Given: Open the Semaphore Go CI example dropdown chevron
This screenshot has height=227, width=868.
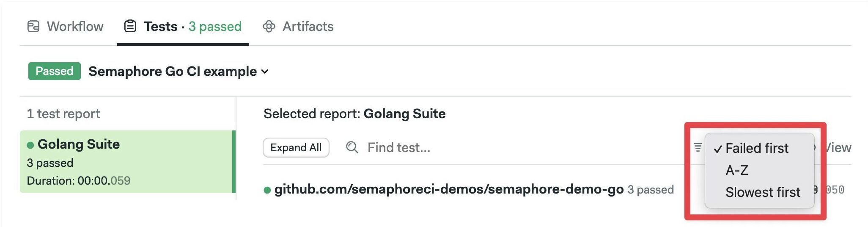Looking at the screenshot, I should click(x=265, y=72).
